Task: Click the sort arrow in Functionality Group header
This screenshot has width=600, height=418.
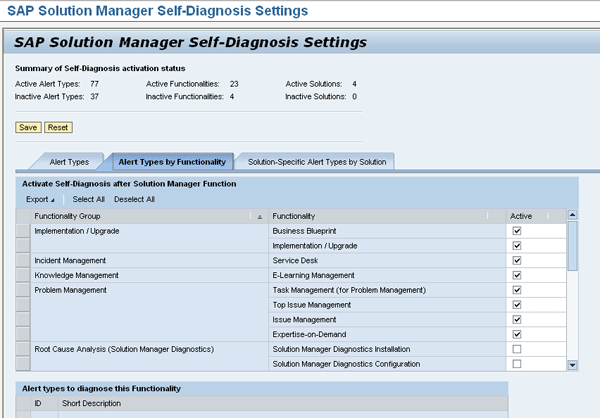Action: [x=260, y=216]
